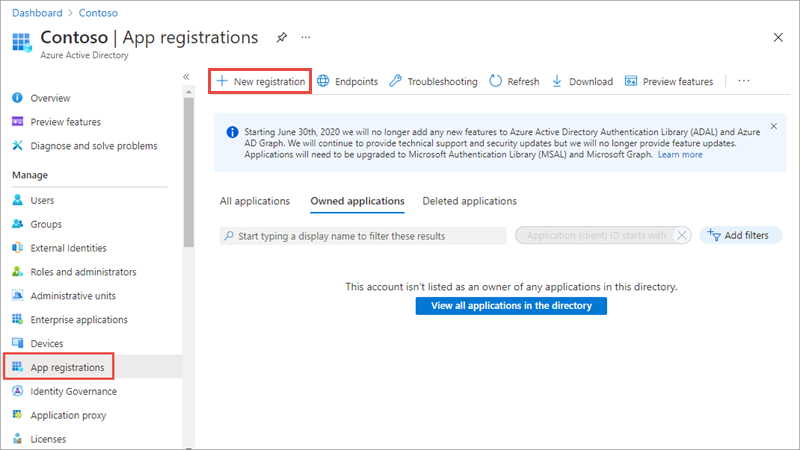Screen dimensions: 800x450
Task: Open Endpoints via globe icon
Action: click(x=323, y=81)
